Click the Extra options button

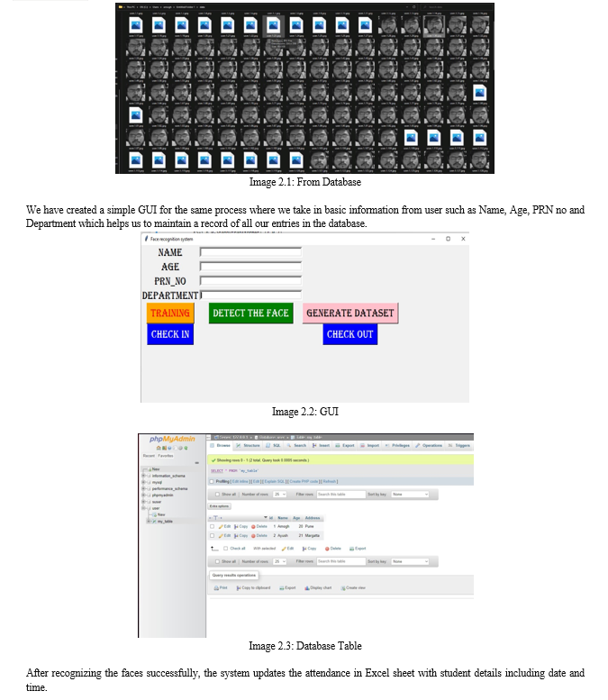219,506
